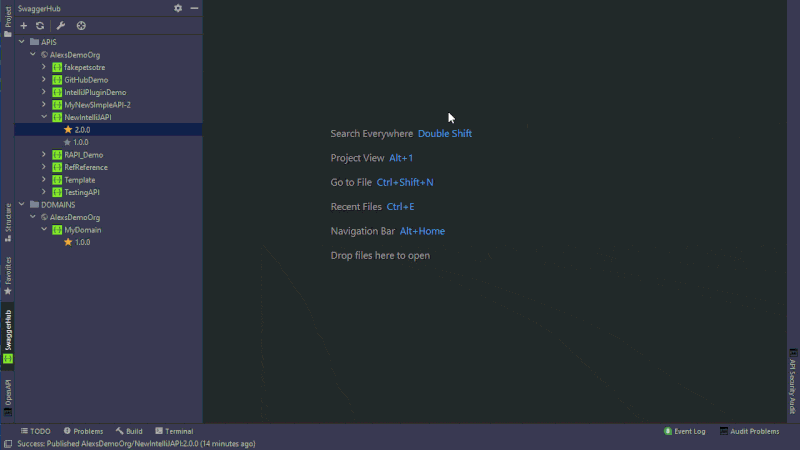Open the wrench settings icon in toolbar
This screenshot has height=450, width=800.
[61, 26]
